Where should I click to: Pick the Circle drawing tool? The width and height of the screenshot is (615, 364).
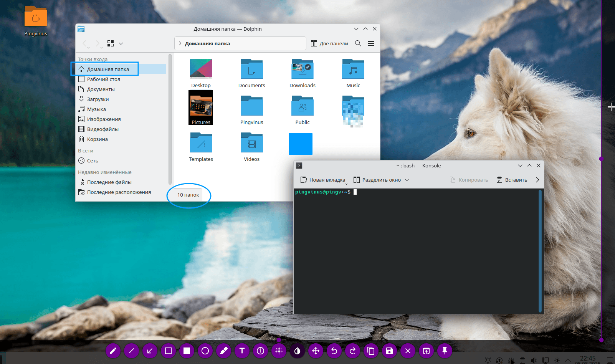point(205,351)
